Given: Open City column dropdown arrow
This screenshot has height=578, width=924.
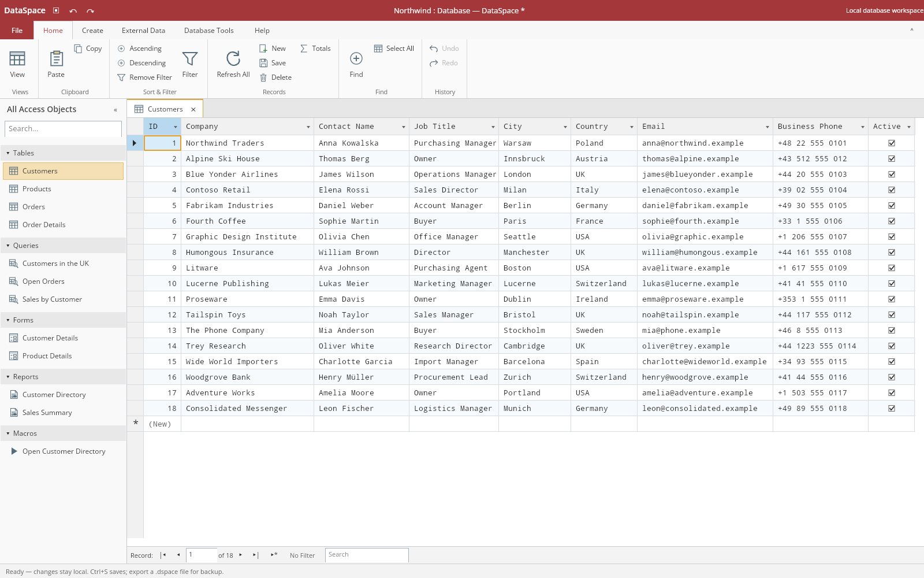Looking at the screenshot, I should point(565,127).
